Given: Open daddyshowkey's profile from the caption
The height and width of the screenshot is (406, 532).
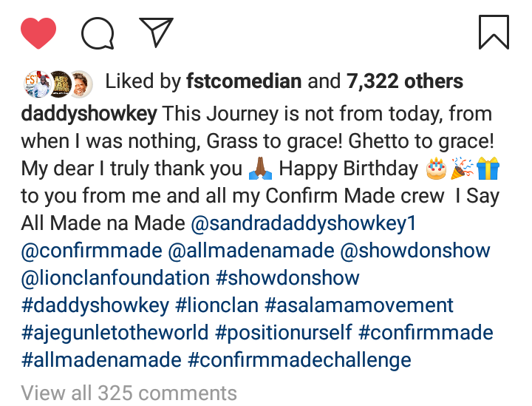Looking at the screenshot, I should 89,115.
